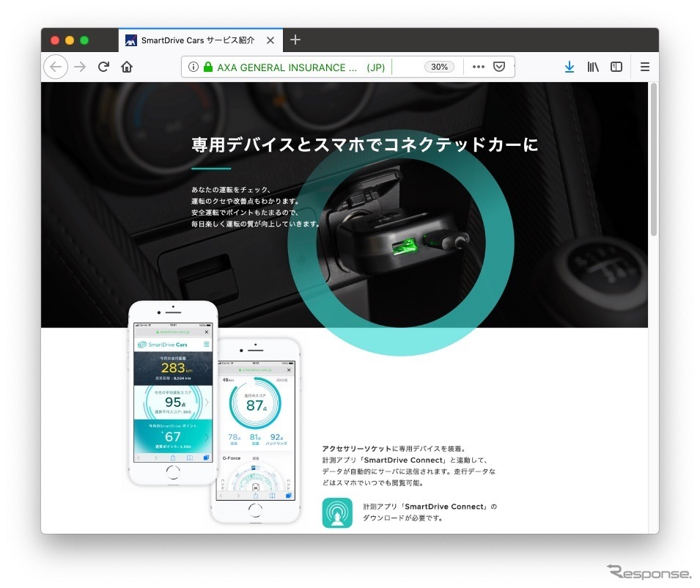
Task: Open page actions three-dot menu
Action: [478, 67]
